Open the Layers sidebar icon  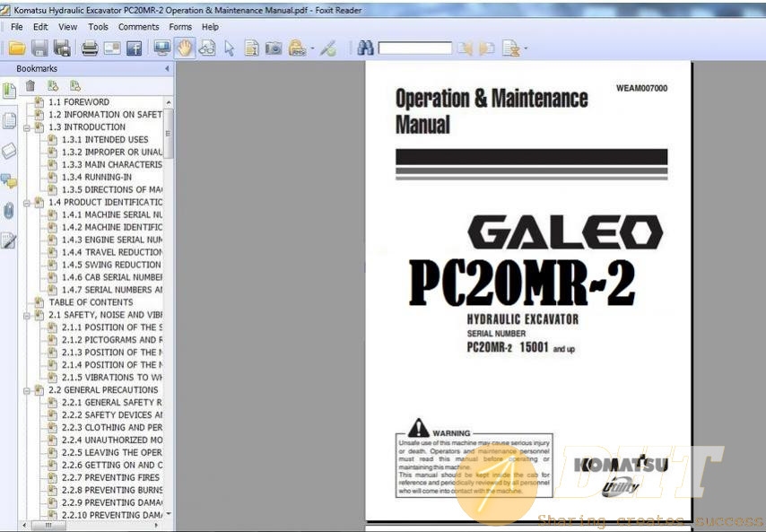click(x=9, y=151)
